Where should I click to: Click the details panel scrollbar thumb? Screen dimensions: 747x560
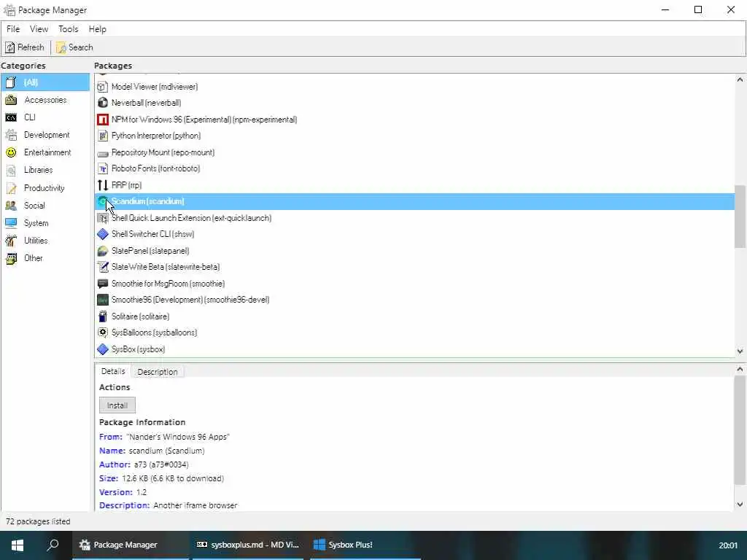[740, 430]
